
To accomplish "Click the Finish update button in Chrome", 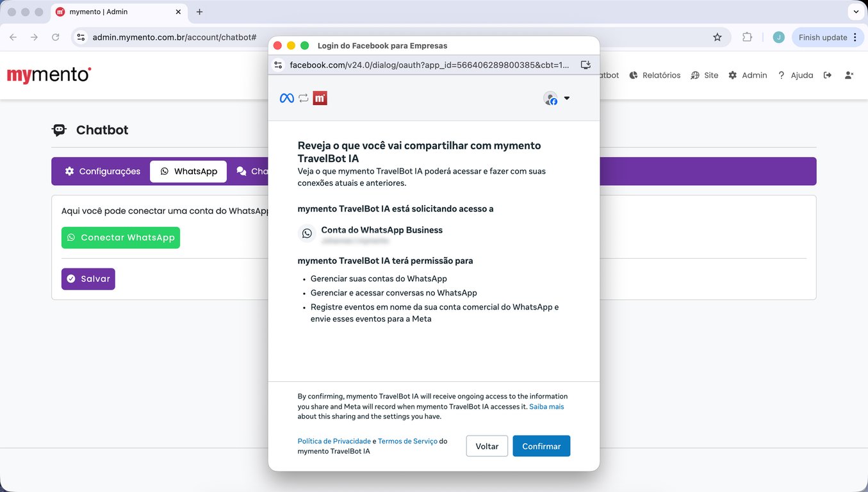I will (x=828, y=37).
